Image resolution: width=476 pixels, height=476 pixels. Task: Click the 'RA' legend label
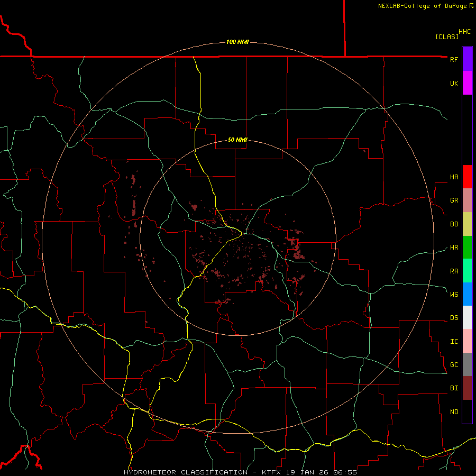454,271
